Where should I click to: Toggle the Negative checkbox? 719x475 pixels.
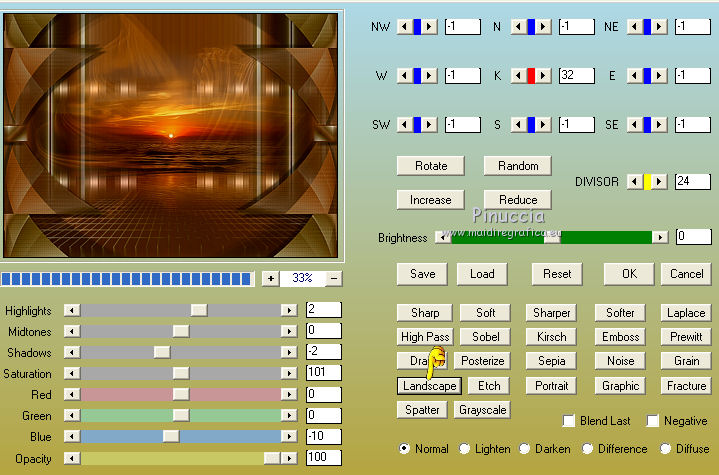coord(653,421)
